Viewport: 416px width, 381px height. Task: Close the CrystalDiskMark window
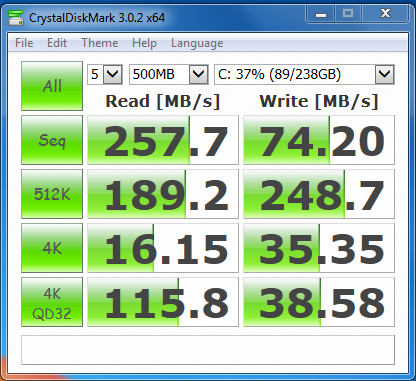pos(386,14)
